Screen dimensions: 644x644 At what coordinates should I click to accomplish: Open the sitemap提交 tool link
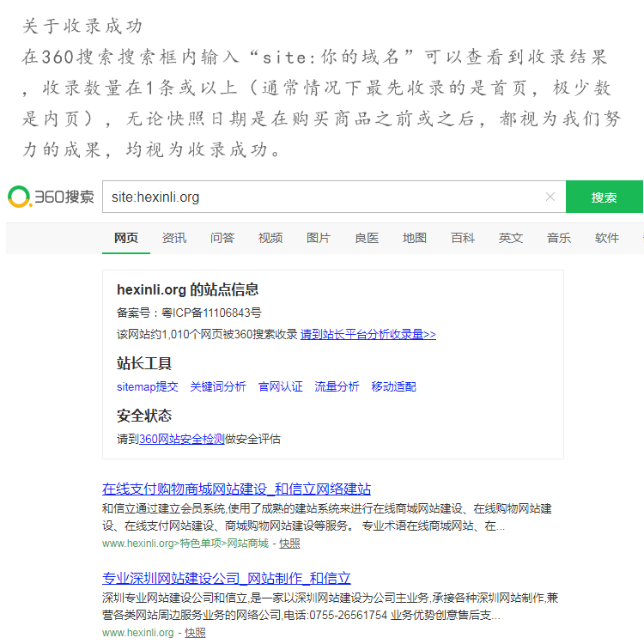148,386
